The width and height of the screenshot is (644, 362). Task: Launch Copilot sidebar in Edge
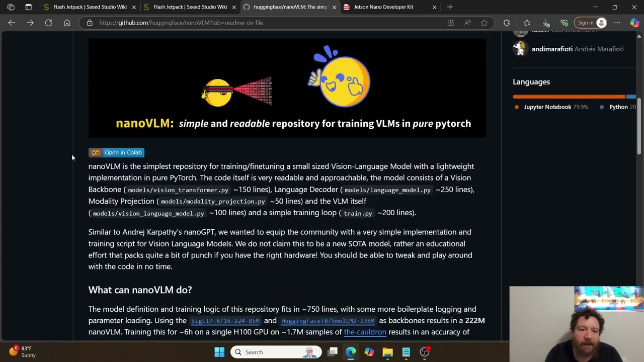[x=634, y=23]
